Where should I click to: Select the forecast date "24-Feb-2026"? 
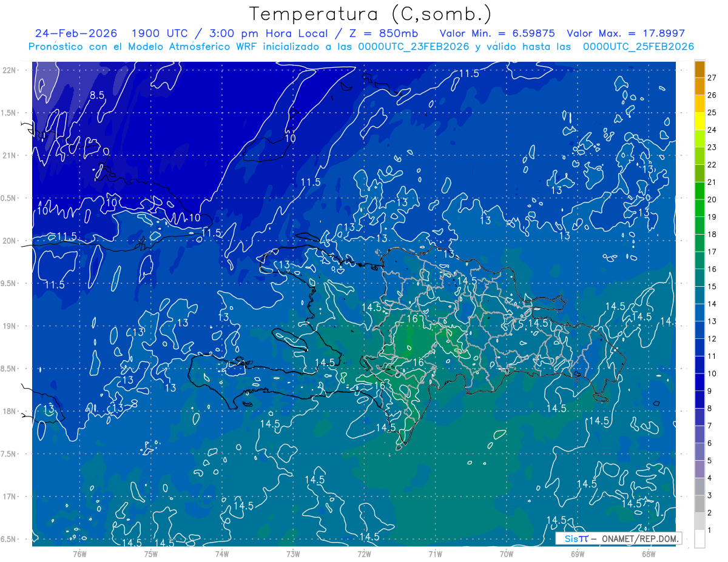(77, 33)
